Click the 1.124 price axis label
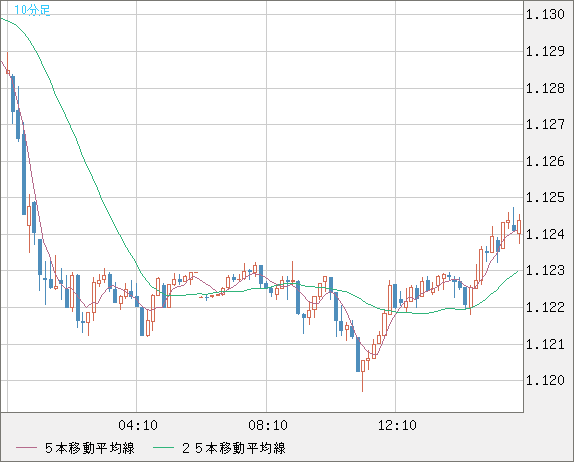This screenshot has width=574, height=462. (x=545, y=234)
